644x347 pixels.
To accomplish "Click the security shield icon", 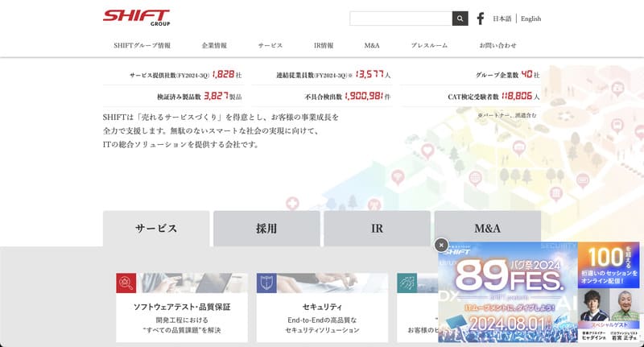I will [266, 283].
